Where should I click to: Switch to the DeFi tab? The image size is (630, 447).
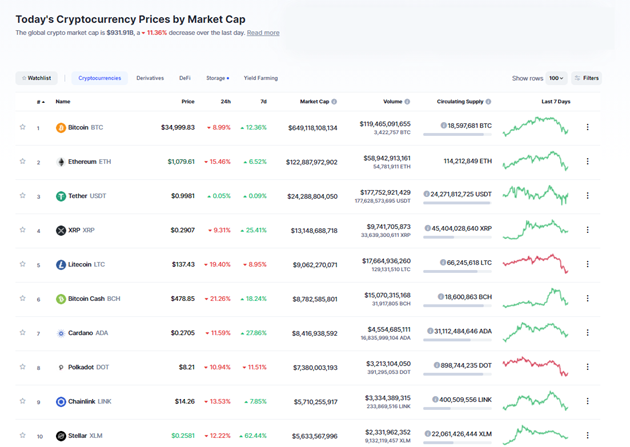[x=185, y=78]
